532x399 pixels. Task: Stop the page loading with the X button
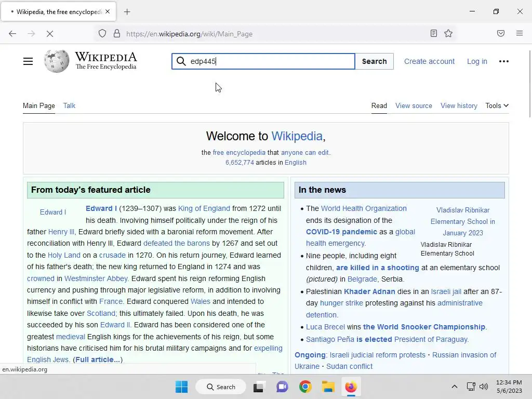tap(49, 34)
